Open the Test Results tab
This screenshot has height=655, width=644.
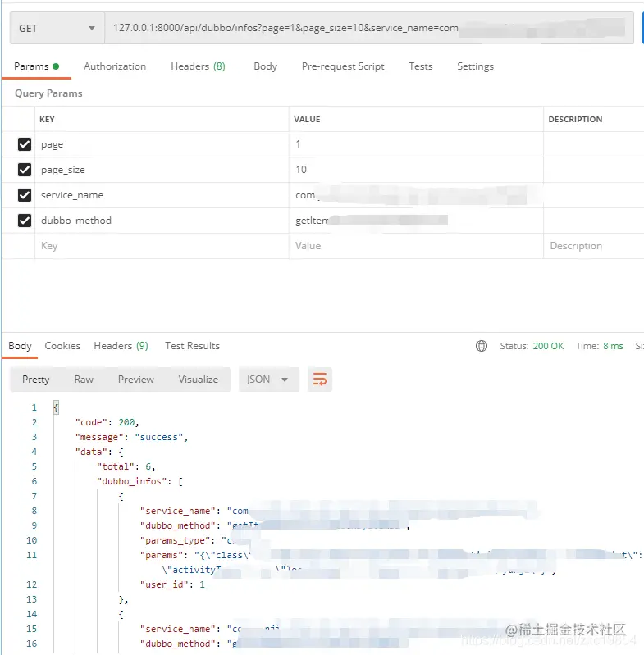point(192,346)
